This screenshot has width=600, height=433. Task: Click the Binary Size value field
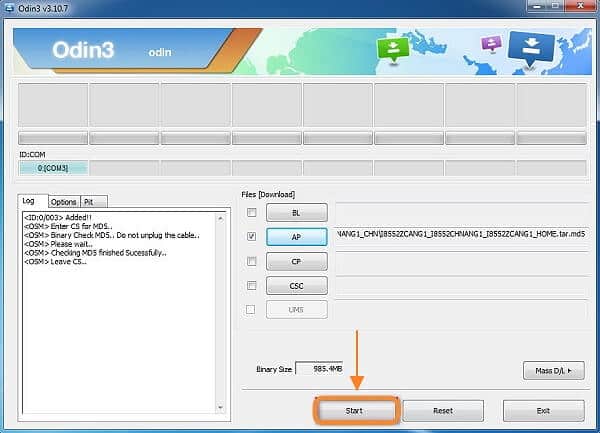pyautogui.click(x=319, y=369)
